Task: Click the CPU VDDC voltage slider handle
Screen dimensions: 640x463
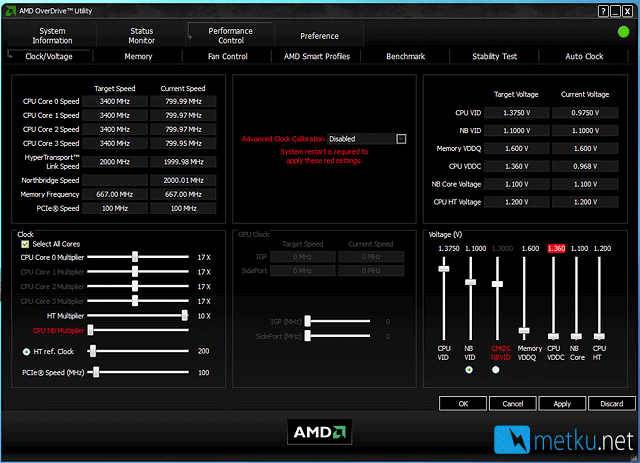Action: click(x=553, y=336)
